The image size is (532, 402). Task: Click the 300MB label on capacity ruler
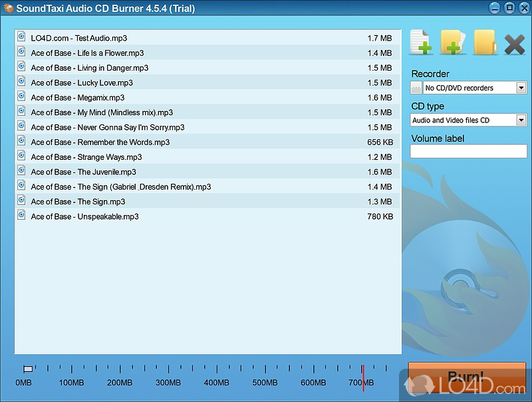168,383
